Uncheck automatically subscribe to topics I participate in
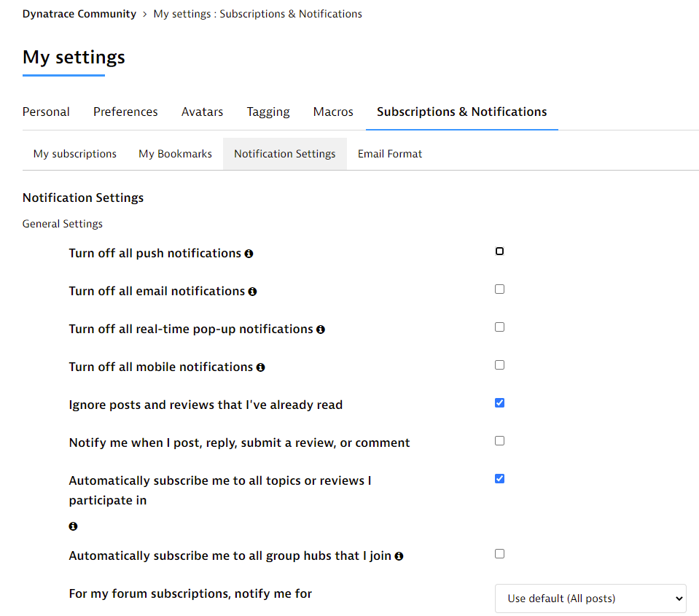 click(x=499, y=479)
